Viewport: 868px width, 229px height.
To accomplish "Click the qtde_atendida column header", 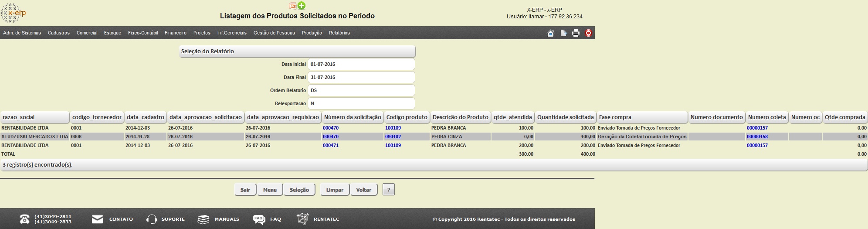I will point(513,117).
